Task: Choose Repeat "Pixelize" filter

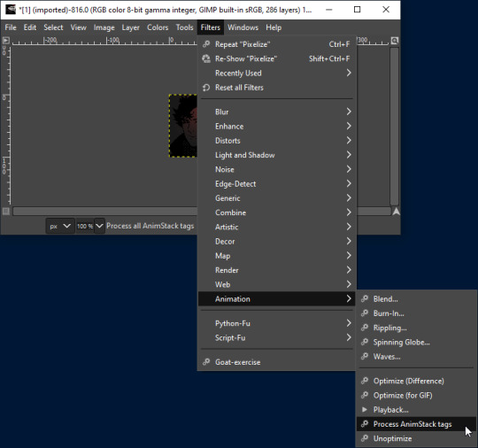Action: (276, 44)
